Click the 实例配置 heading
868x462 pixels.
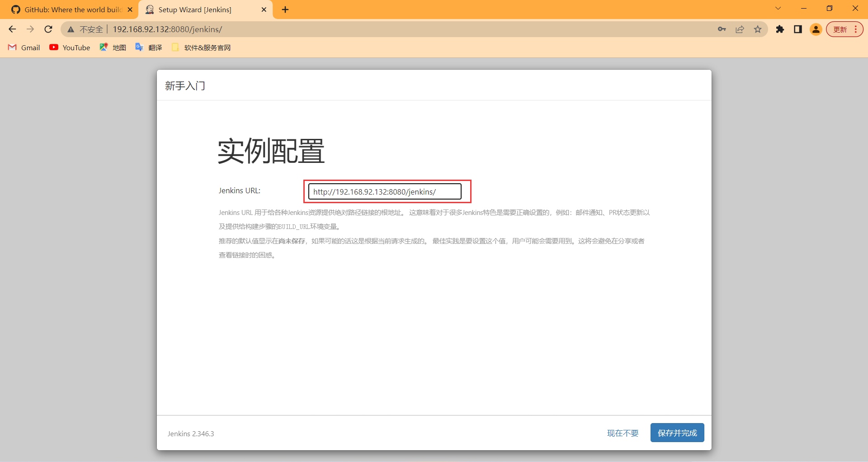tap(271, 151)
